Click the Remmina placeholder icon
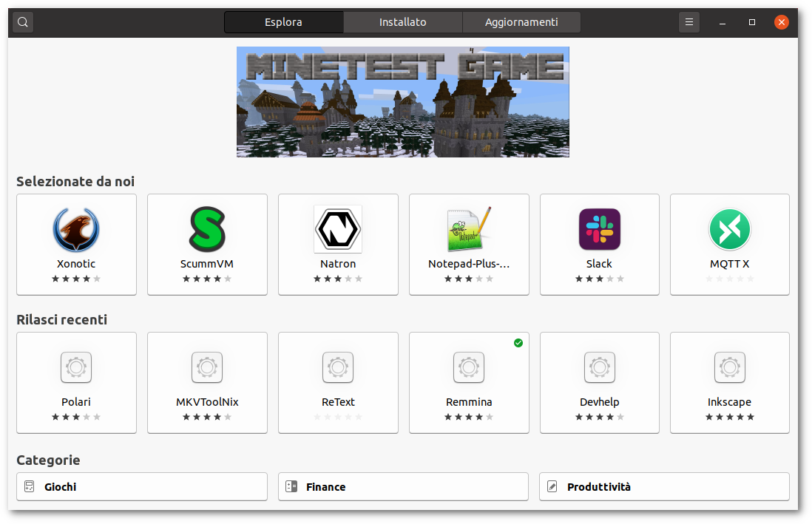 pos(469,367)
